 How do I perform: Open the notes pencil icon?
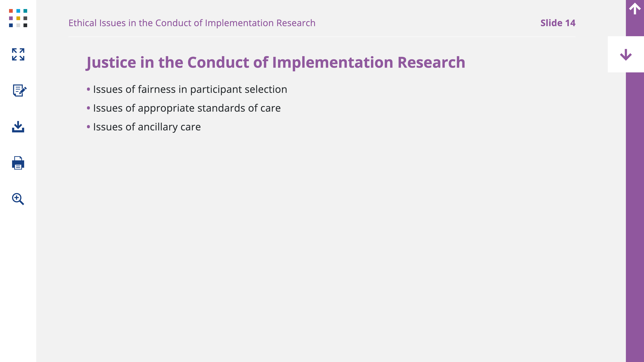click(x=19, y=90)
